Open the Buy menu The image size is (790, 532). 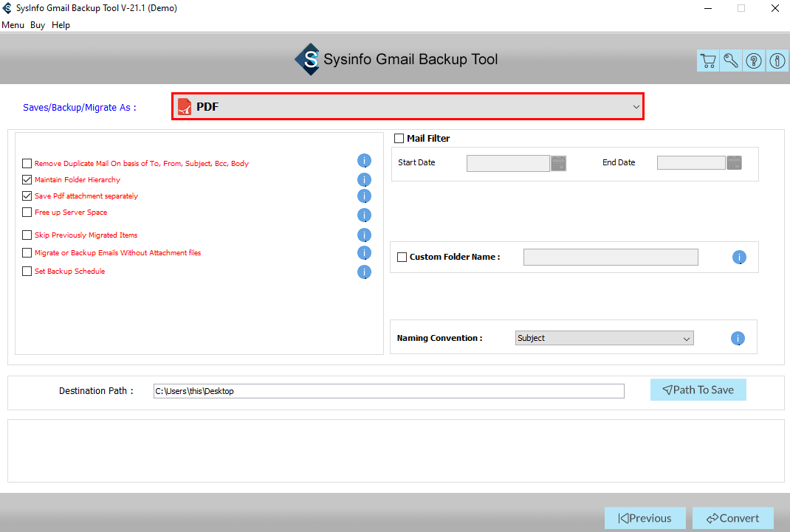click(38, 25)
